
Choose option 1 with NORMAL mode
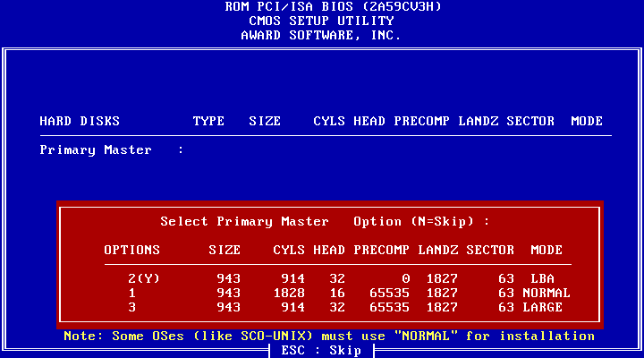click(131, 293)
